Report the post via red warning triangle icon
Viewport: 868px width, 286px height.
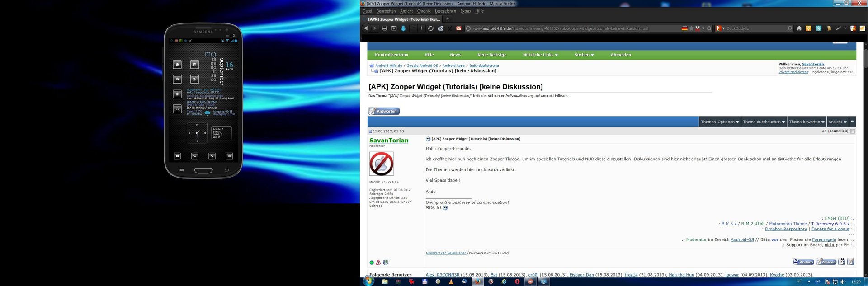(378, 263)
